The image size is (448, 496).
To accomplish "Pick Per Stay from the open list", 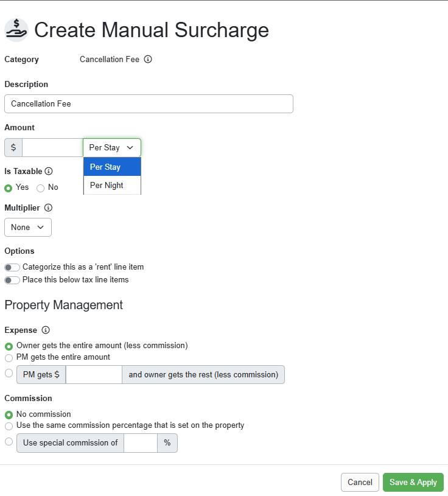I will coord(112,167).
